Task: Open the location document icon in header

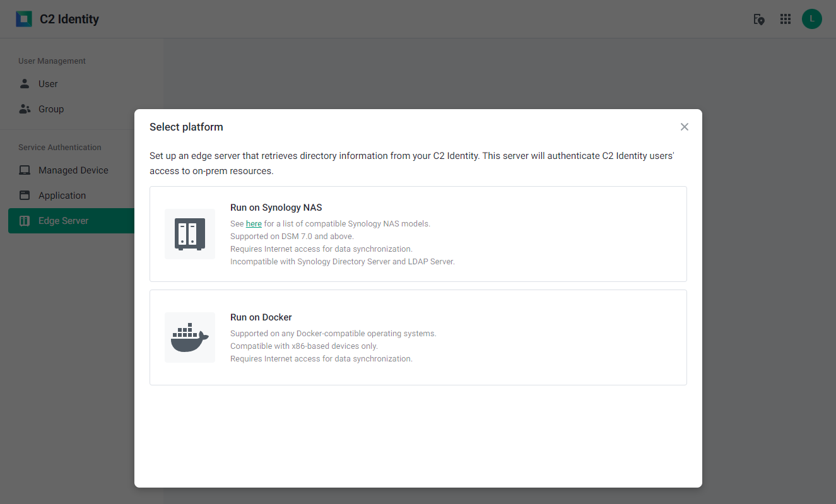Action: click(x=759, y=19)
